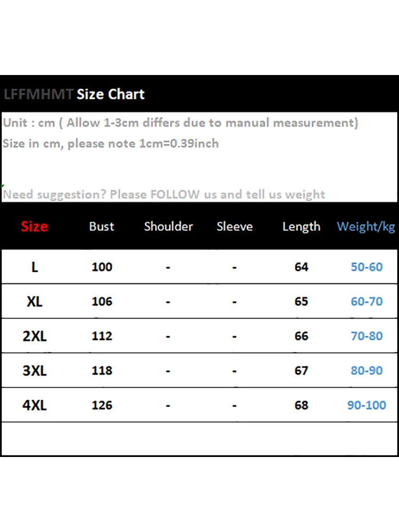The image size is (399, 532).
Task: Click the weight range 50-60
Action: coord(367,267)
